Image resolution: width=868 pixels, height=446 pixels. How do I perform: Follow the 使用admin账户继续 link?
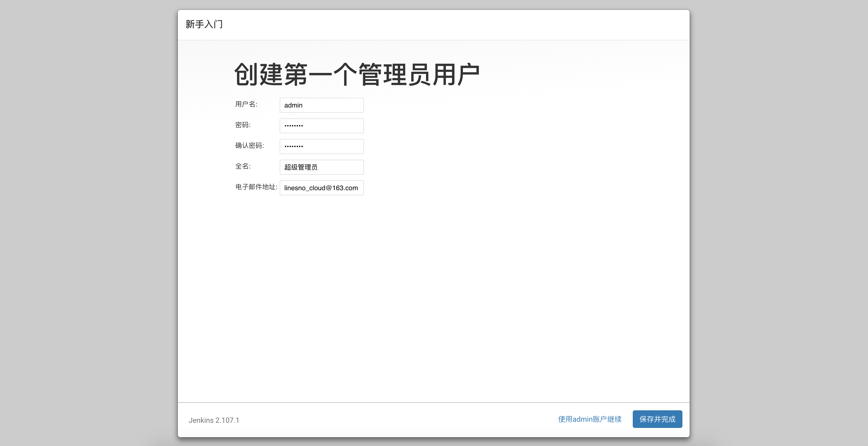(x=590, y=419)
